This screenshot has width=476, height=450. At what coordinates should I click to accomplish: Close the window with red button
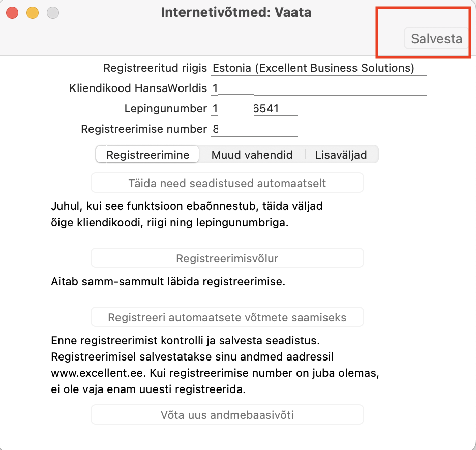pos(12,13)
